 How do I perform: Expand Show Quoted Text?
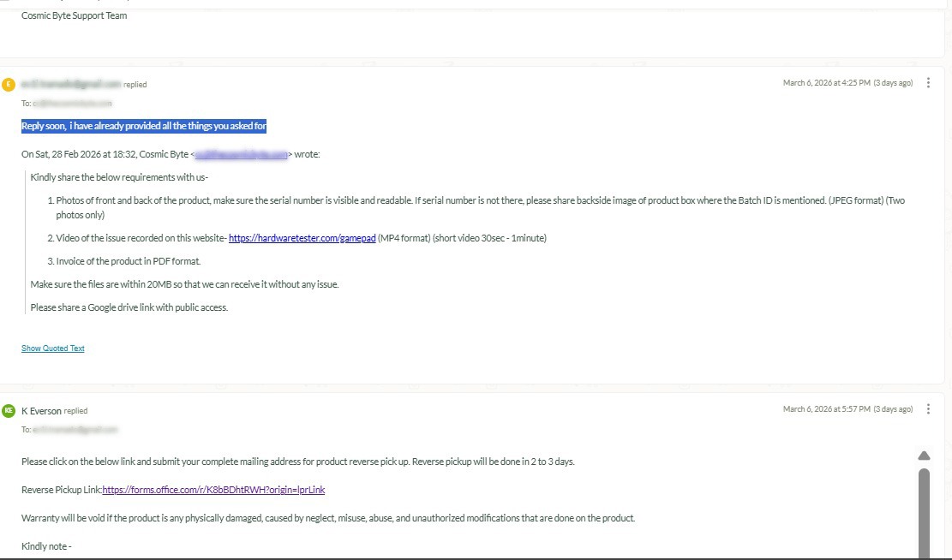click(53, 349)
